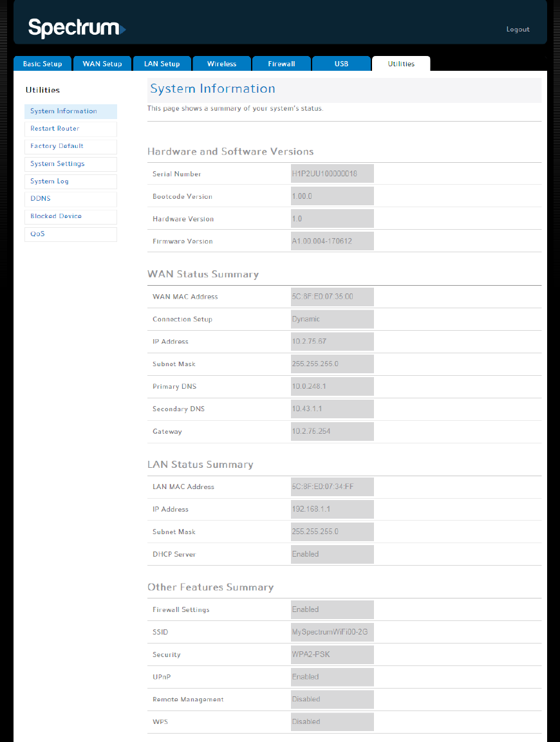Log out via the Logout link
The width and height of the screenshot is (560, 742).
[518, 30]
